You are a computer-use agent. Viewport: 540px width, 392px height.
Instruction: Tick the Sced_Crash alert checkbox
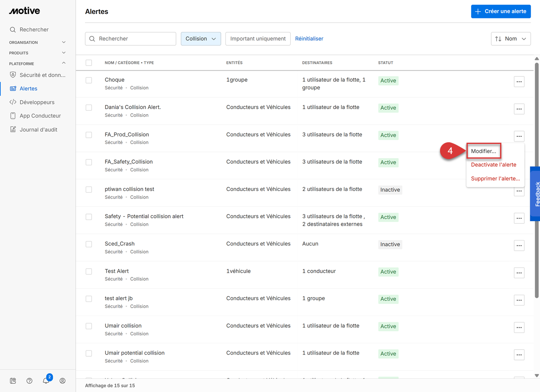pos(89,244)
